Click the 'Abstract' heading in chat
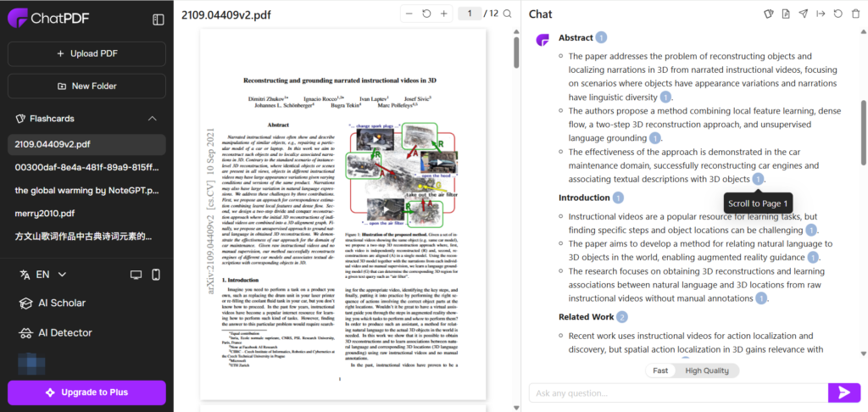 [x=576, y=37]
